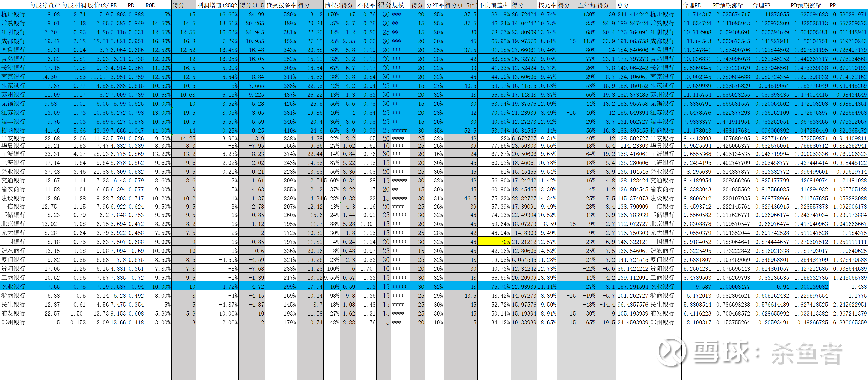The width and height of the screenshot is (868, 380).
Task: Click the 不良覆盖率 header cell
Action: click(x=494, y=5)
